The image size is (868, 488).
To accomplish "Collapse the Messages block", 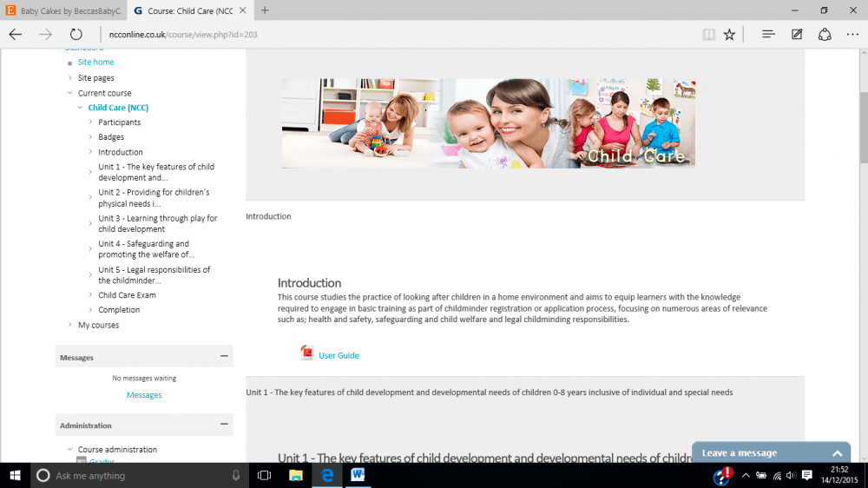I will tap(224, 357).
